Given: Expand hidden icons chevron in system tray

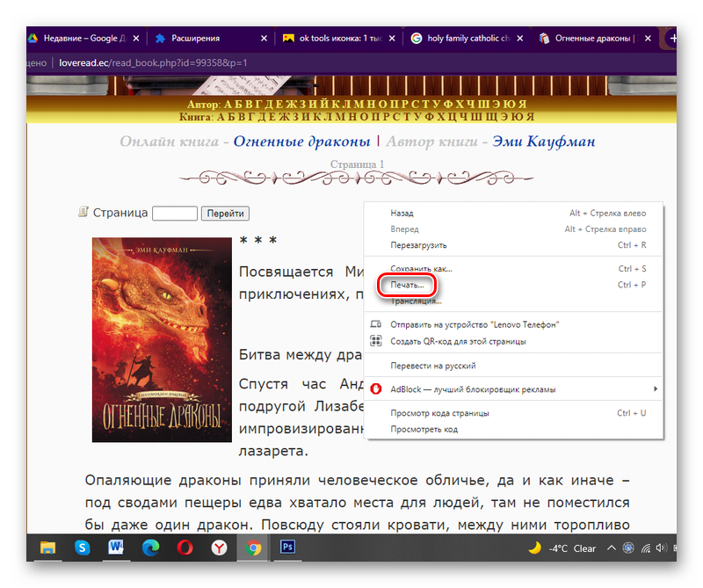Looking at the screenshot, I should click(x=612, y=548).
